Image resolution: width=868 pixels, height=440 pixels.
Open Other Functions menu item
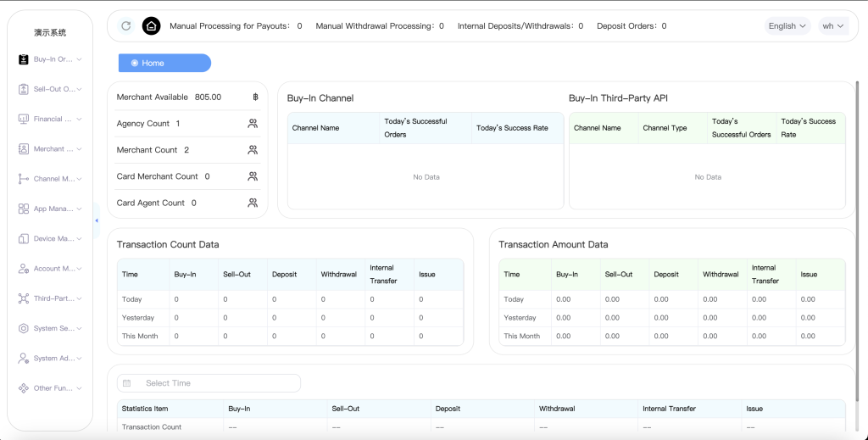click(x=50, y=388)
